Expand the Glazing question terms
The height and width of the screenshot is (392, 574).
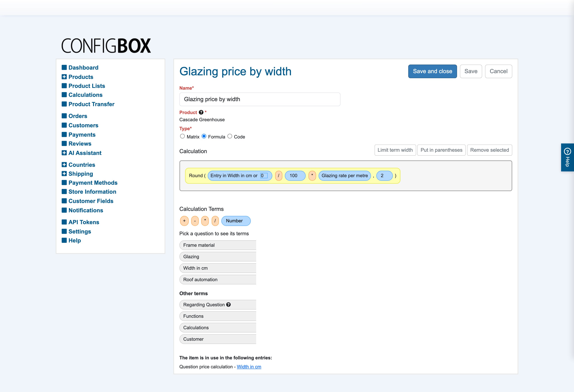tap(218, 257)
